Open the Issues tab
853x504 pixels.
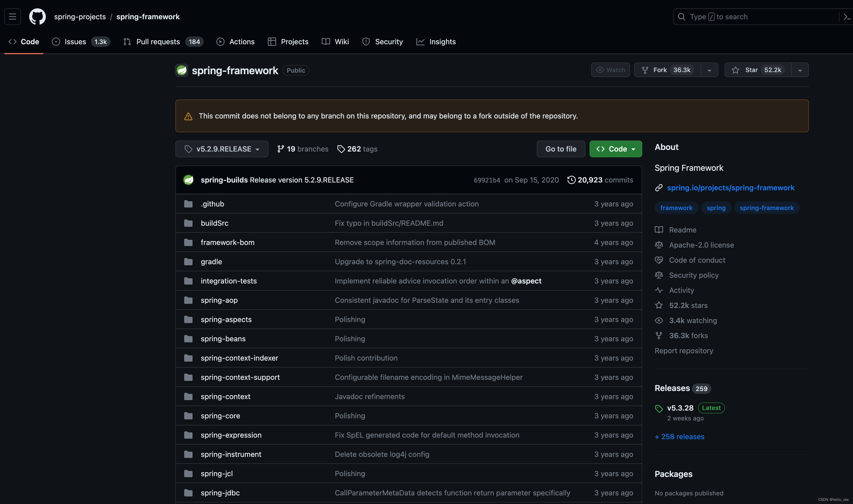click(x=81, y=42)
